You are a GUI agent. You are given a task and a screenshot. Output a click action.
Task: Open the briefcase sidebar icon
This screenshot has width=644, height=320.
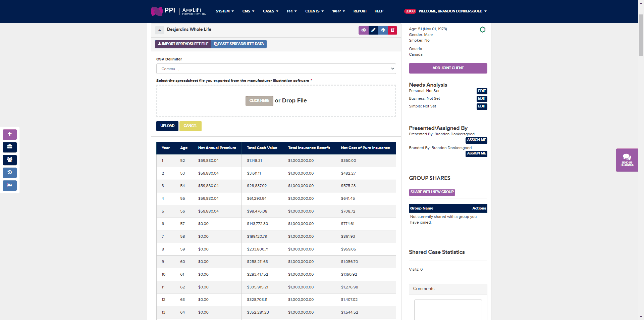pos(10,147)
